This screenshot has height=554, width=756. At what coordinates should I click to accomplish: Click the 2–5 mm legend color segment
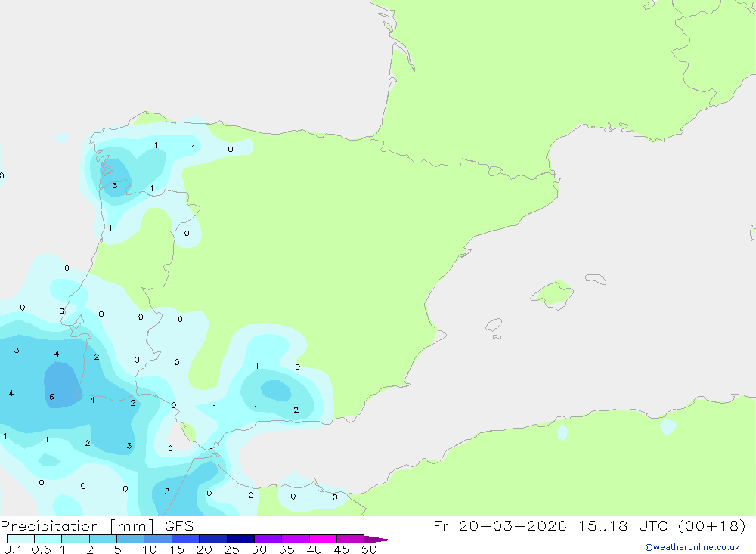point(103,539)
